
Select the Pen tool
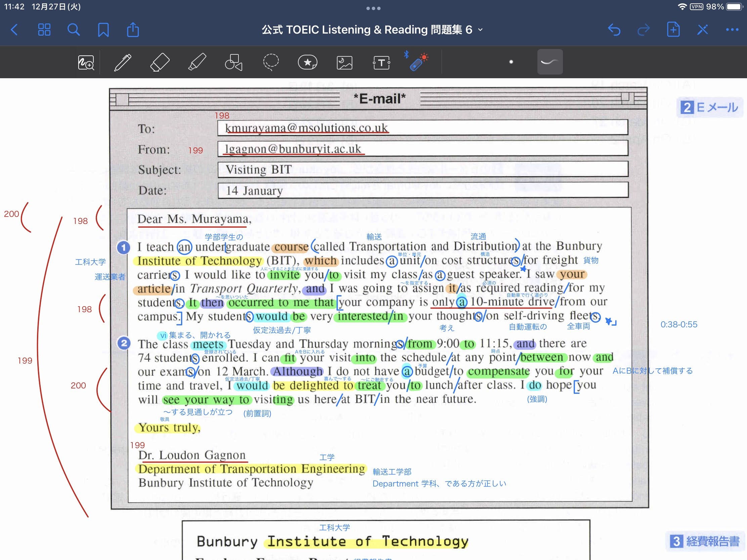[123, 62]
